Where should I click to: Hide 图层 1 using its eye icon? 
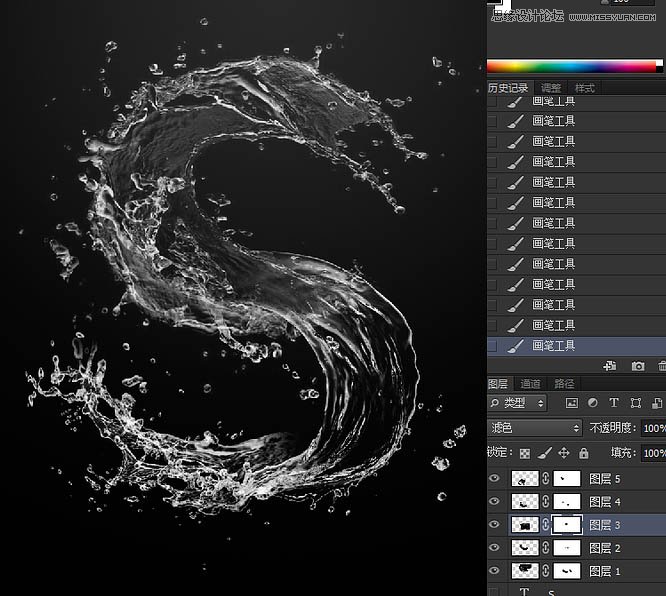tap(494, 570)
